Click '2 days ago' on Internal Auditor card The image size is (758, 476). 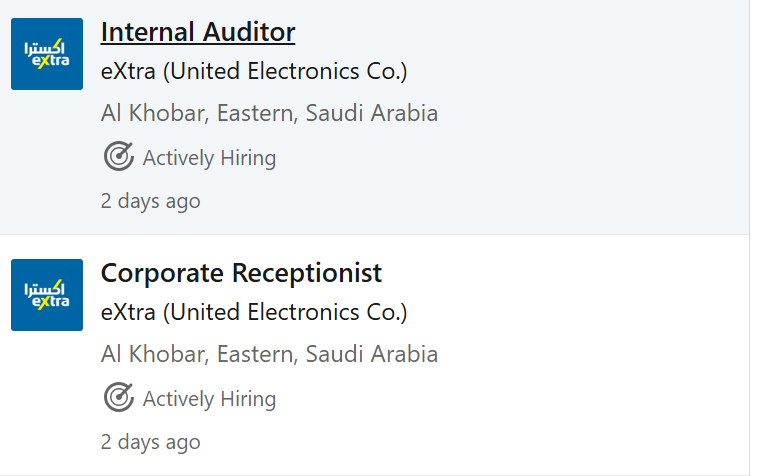click(x=150, y=201)
